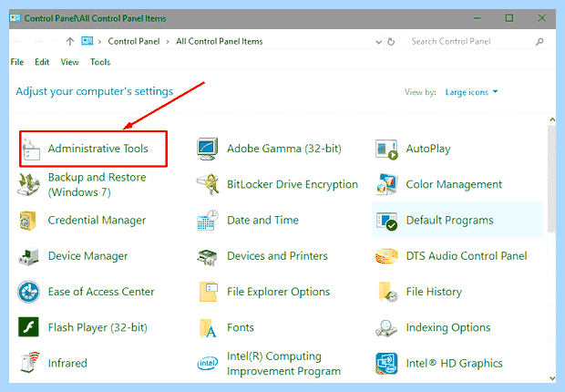Viewport: 565px width, 392px height.
Task: Open the Edit menu
Action: click(42, 62)
